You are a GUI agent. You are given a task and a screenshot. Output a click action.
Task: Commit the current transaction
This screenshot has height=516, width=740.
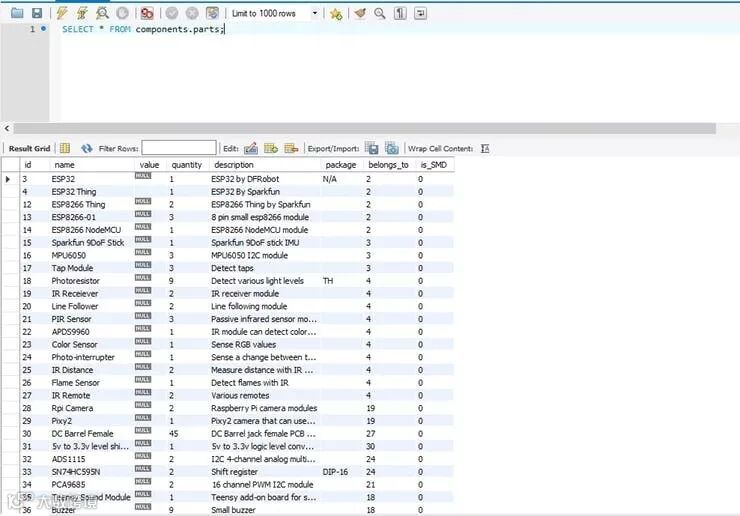click(x=172, y=13)
